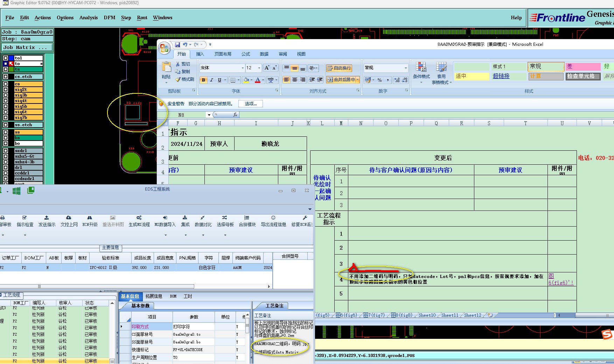Increase decimal places in Excel
The height and width of the screenshot is (364, 614).
[x=397, y=80]
